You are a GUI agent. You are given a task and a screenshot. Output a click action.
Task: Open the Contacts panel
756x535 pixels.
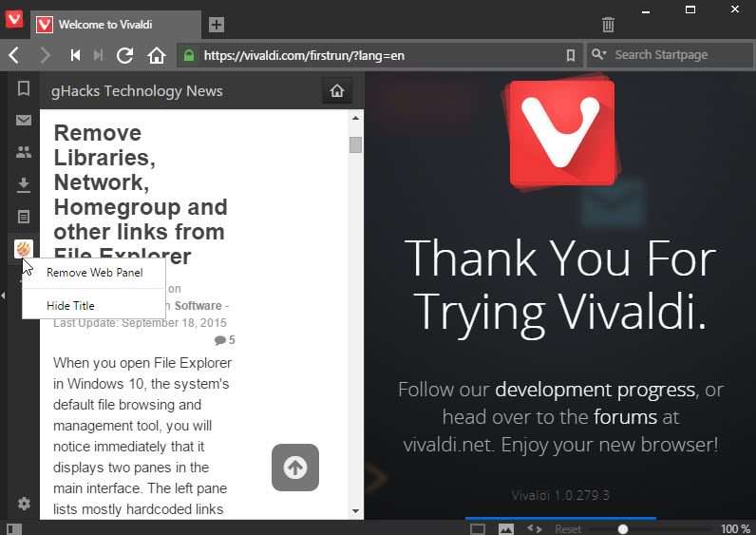[x=24, y=152]
